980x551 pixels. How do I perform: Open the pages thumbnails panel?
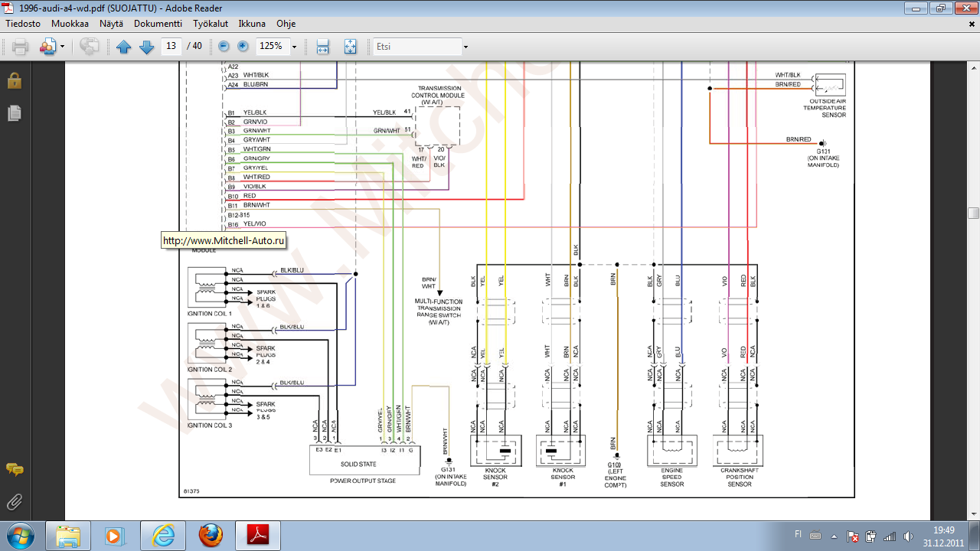click(14, 113)
